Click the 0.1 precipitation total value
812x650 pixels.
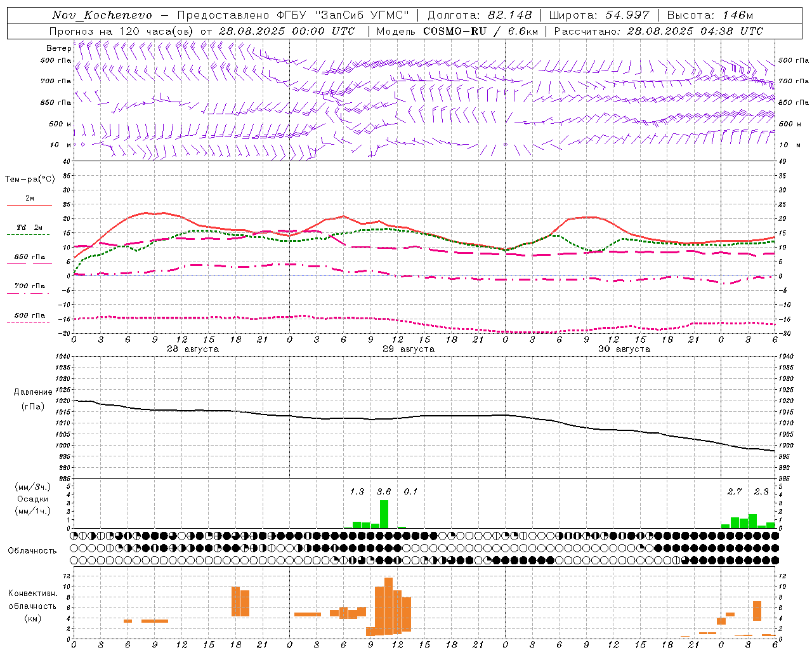(410, 491)
